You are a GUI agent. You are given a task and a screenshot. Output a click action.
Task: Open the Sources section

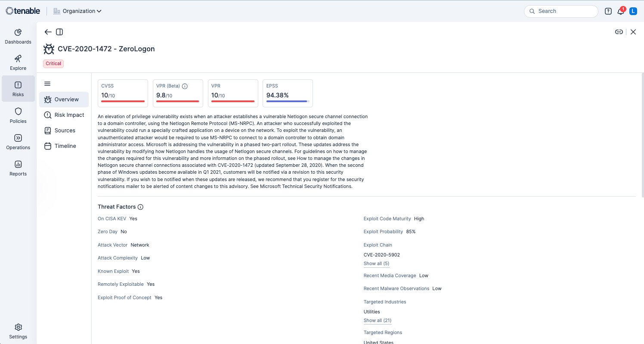65,131
